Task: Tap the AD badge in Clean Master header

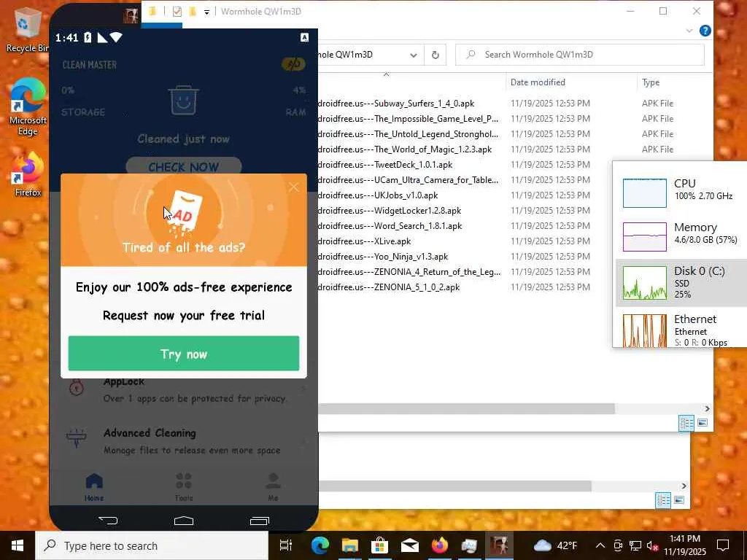Action: (x=293, y=64)
